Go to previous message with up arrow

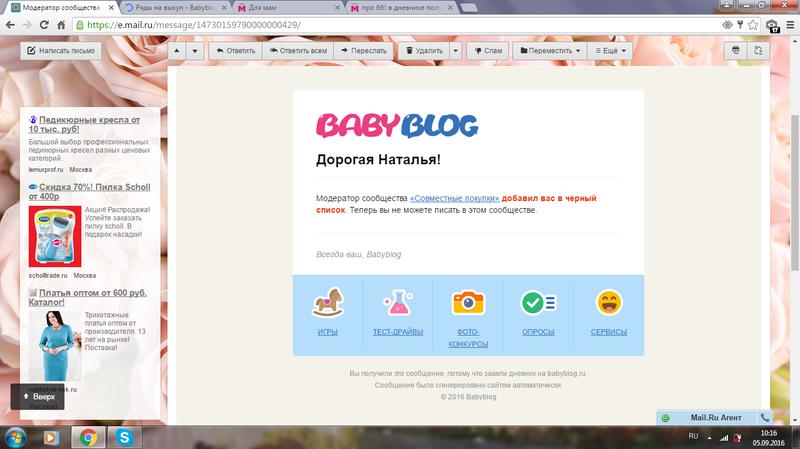click(x=176, y=49)
